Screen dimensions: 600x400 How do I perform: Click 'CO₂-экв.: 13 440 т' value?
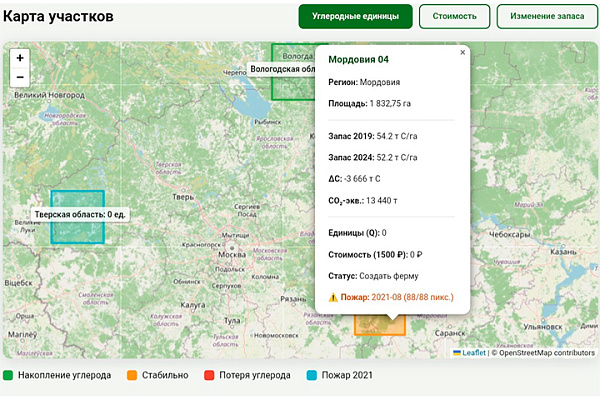[363, 201]
